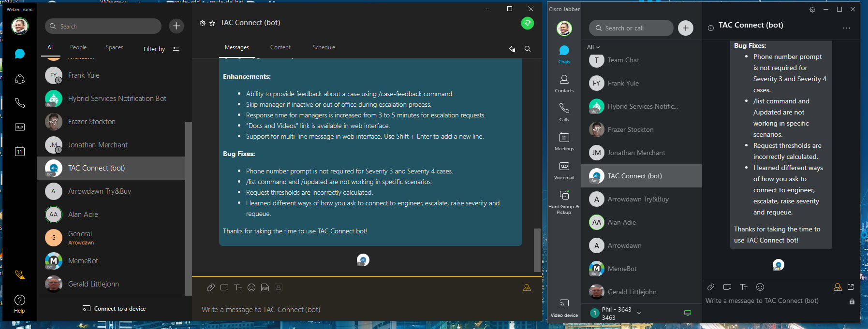
Task: Click the GIF icon in Webex Teams
Action: click(x=265, y=287)
